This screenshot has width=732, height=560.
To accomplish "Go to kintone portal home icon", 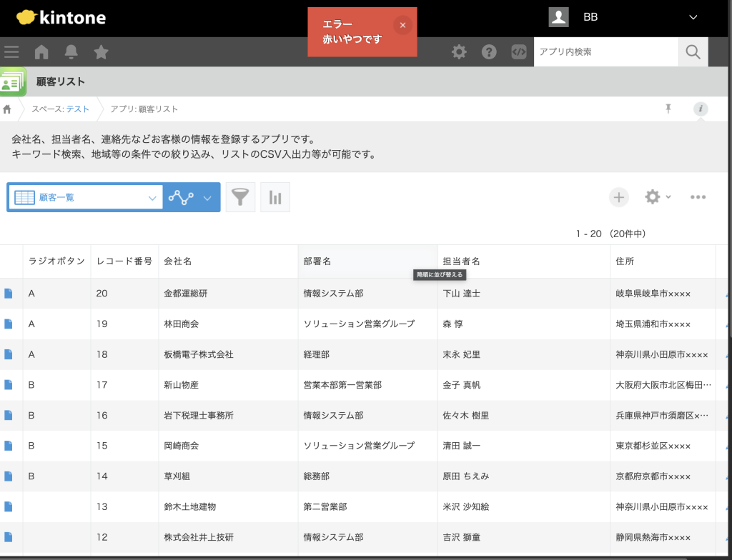I will coord(41,51).
